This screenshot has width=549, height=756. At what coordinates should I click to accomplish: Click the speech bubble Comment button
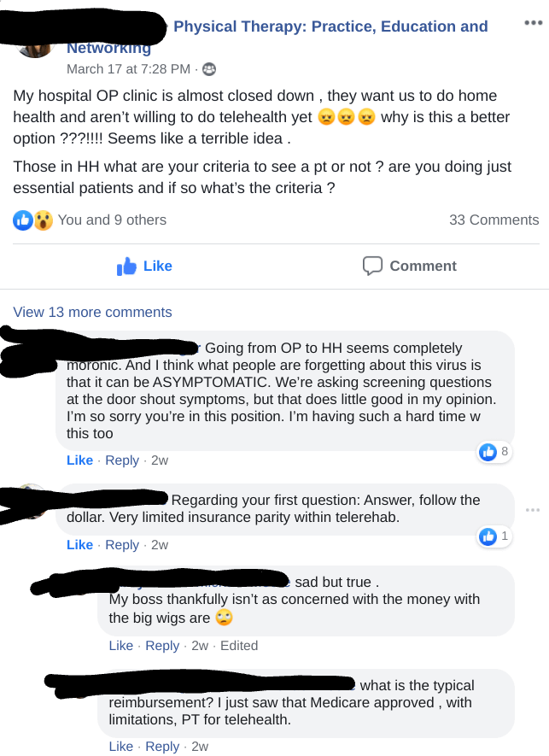tap(410, 267)
